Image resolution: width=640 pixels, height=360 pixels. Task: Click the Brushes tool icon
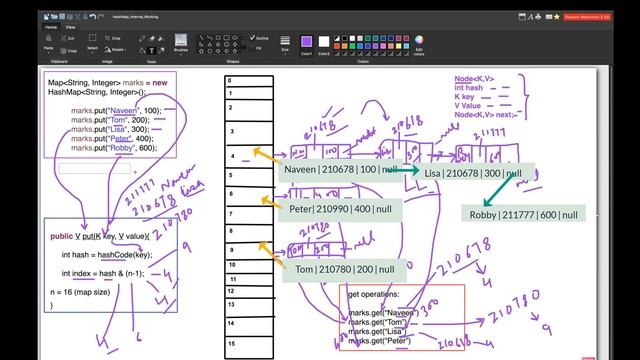click(x=181, y=40)
